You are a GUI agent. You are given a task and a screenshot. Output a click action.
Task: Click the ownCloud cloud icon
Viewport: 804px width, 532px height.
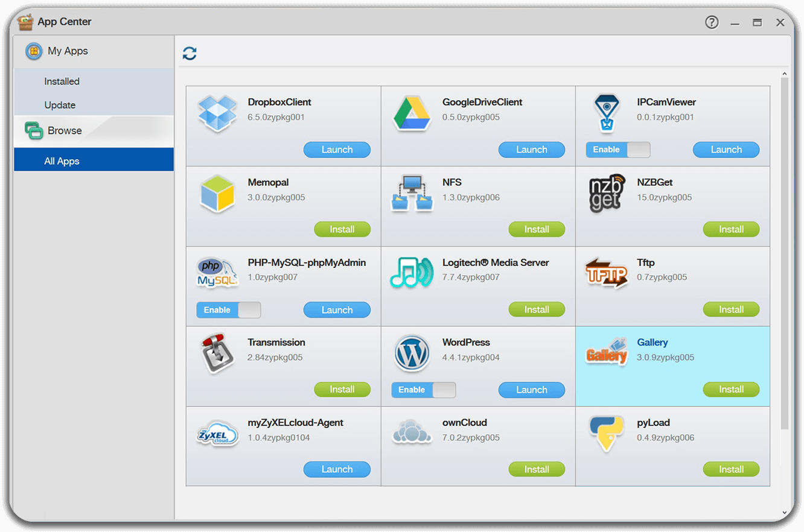[x=412, y=432]
